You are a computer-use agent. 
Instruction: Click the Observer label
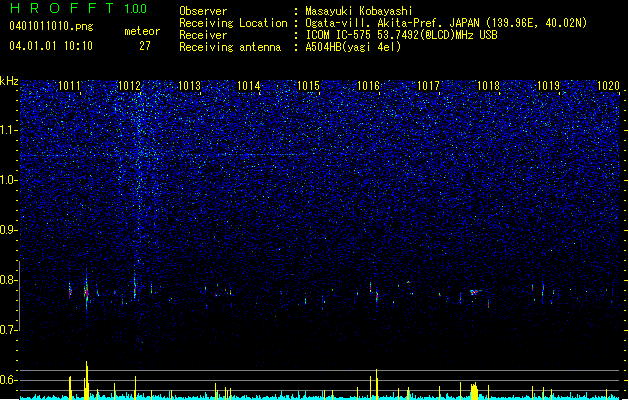click(x=203, y=11)
